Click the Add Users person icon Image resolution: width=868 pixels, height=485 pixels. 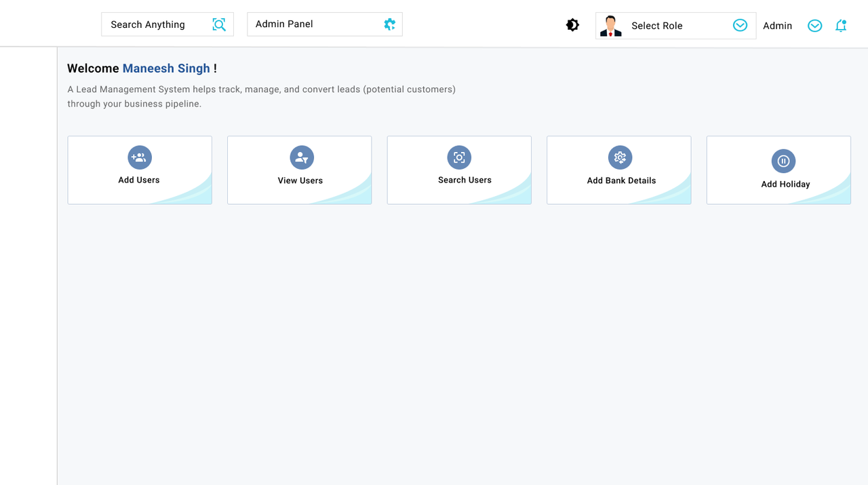click(139, 157)
